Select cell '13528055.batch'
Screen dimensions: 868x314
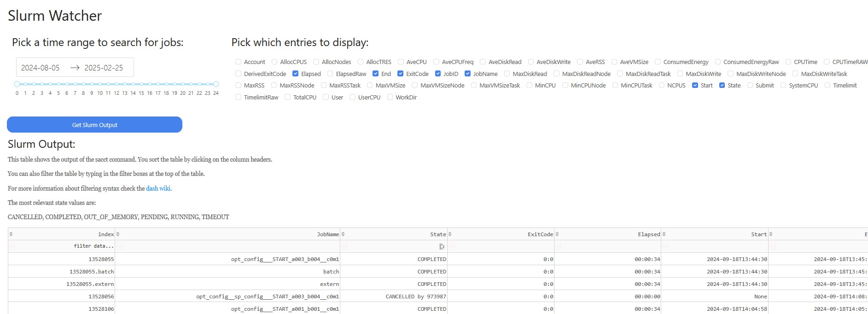click(61, 272)
